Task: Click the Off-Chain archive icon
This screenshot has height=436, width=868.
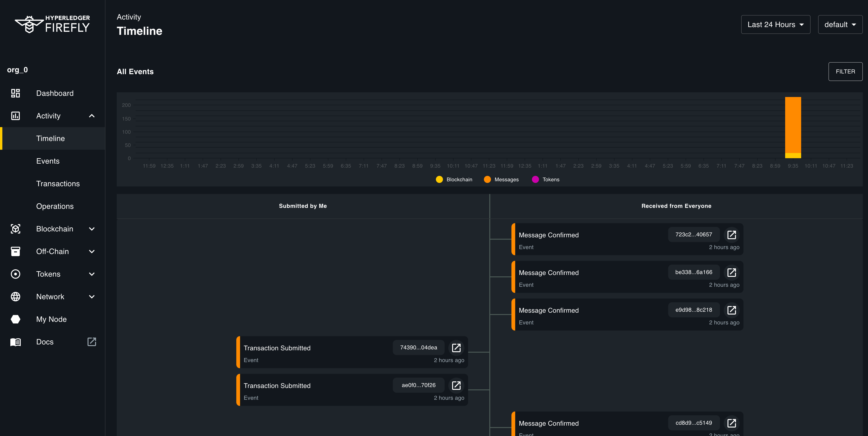Action: [x=16, y=251]
